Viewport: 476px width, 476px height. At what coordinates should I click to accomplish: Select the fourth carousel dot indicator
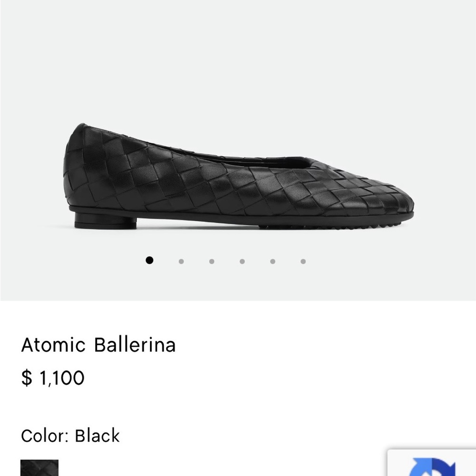(242, 260)
